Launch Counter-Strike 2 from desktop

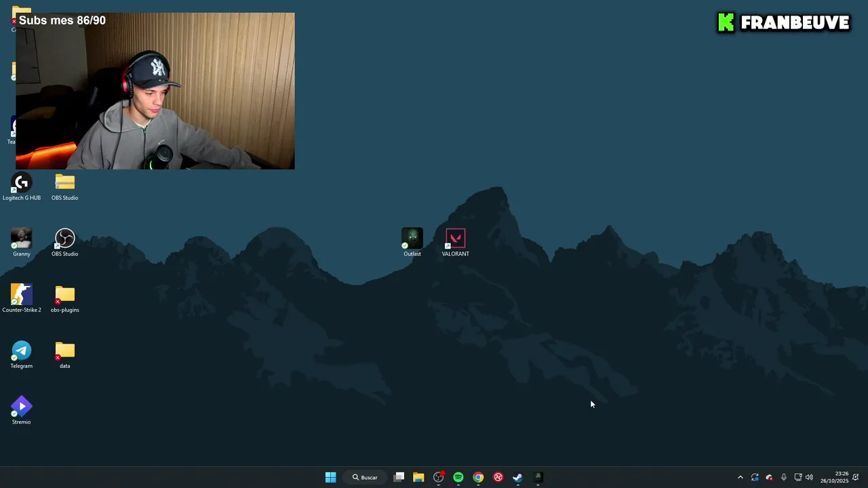[21, 299]
